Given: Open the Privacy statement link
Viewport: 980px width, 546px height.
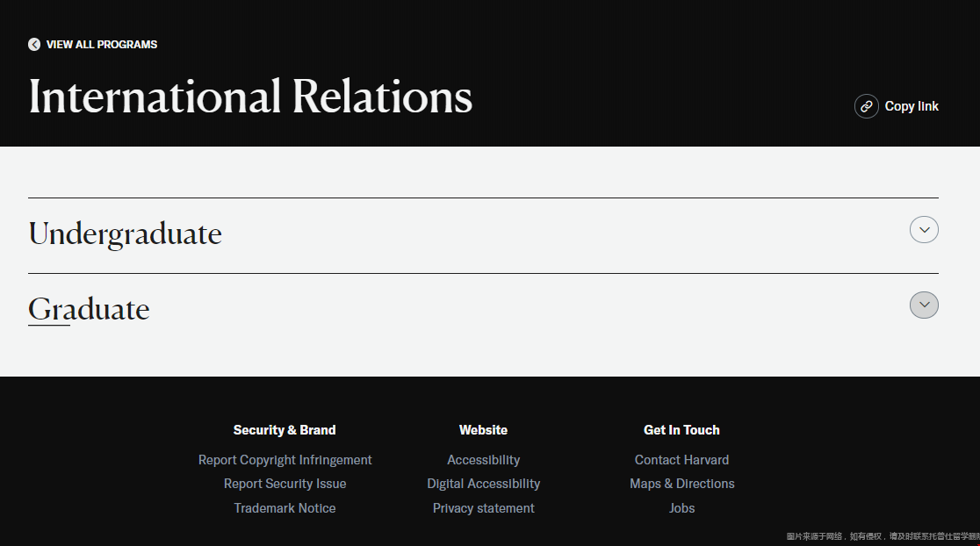Looking at the screenshot, I should coord(483,508).
